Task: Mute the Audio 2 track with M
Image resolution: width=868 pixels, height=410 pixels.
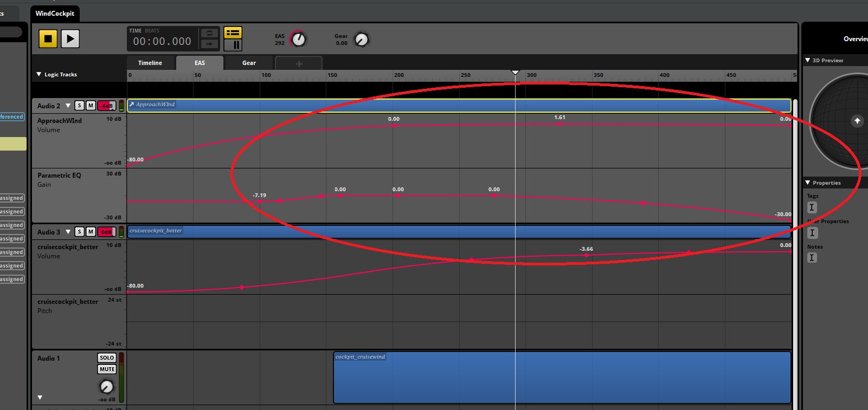Action: point(91,106)
